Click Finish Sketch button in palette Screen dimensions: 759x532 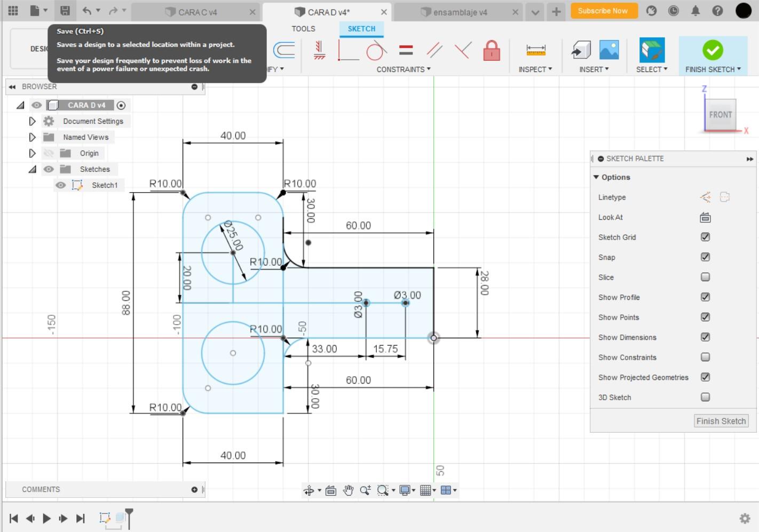[721, 421]
